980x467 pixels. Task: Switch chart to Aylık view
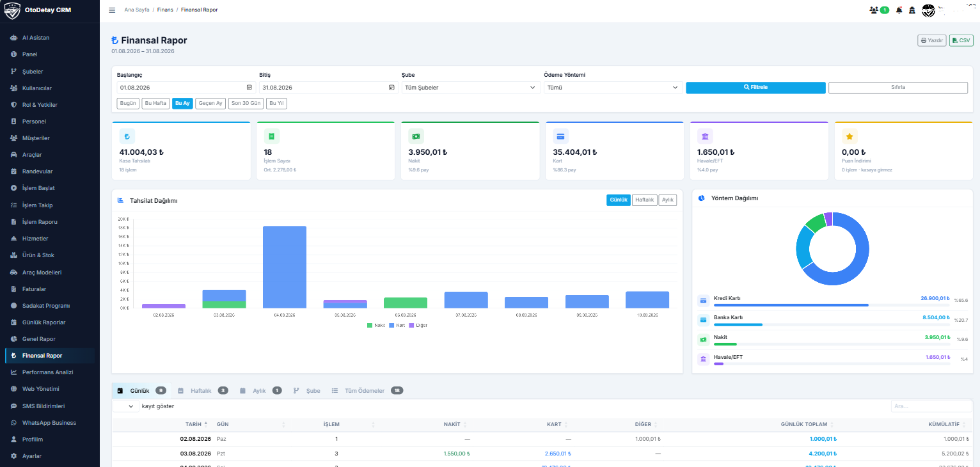tap(667, 200)
